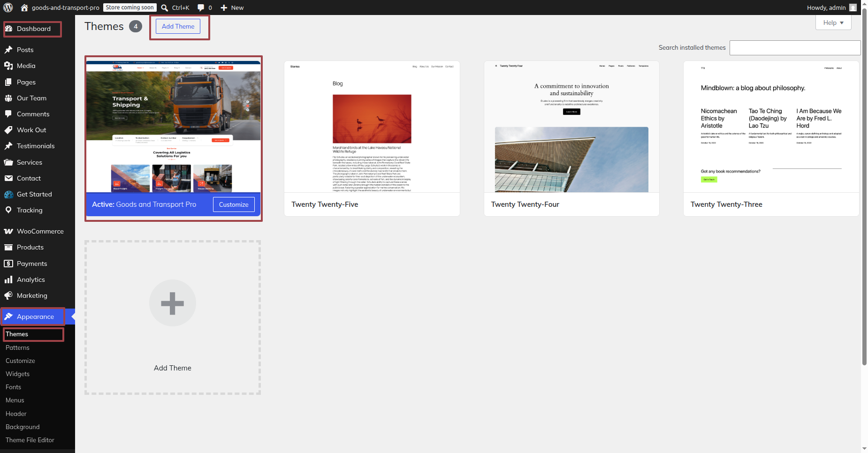Click the Twenty Twenty-Four theme name
868x453 pixels.
pyautogui.click(x=525, y=204)
